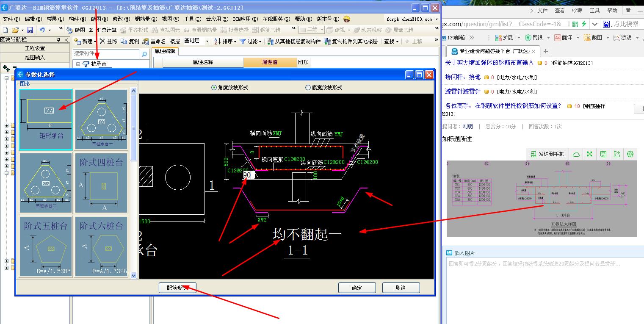Click 配筋形式 button in dialog
Image resolution: width=644 pixels, height=324 pixels.
pyautogui.click(x=177, y=288)
